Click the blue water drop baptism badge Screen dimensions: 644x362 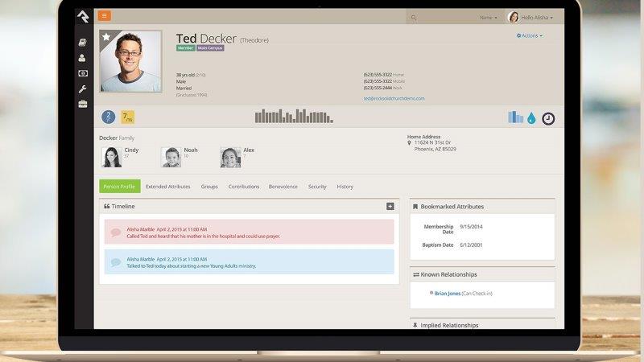pyautogui.click(x=531, y=118)
